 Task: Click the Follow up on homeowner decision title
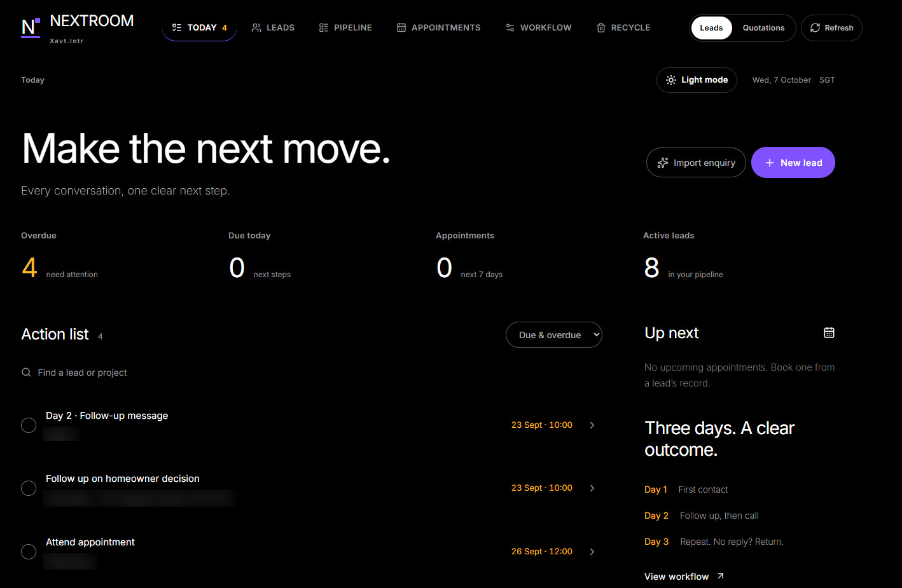(123, 479)
